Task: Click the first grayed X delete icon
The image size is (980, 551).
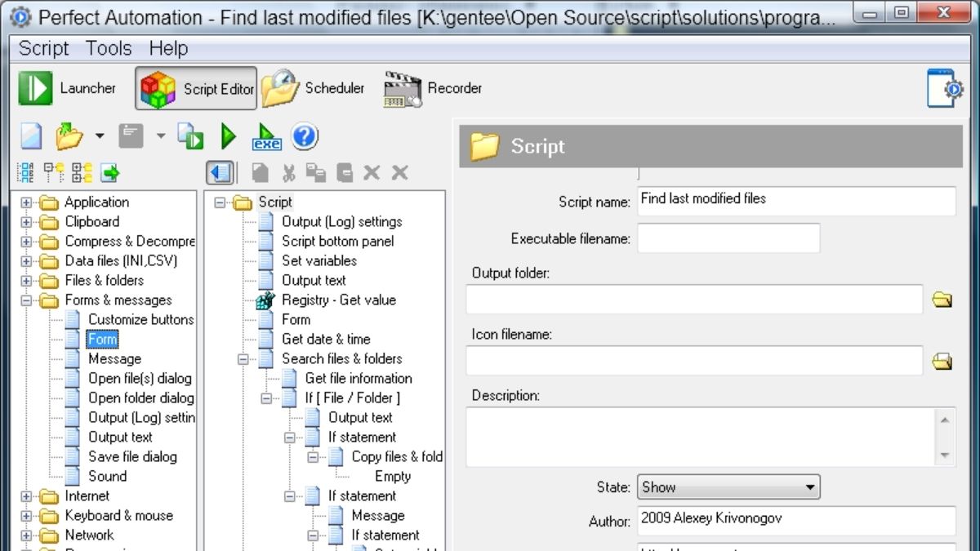Action: click(x=372, y=172)
